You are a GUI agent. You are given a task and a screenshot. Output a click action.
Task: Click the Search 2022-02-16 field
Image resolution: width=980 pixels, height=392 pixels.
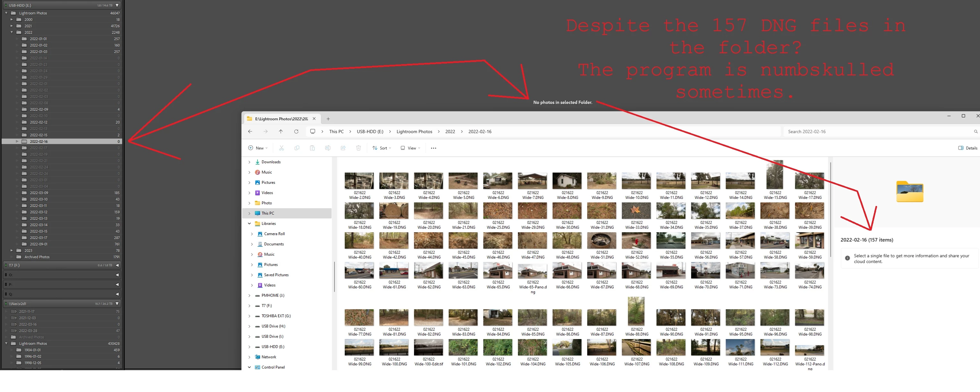(x=875, y=132)
